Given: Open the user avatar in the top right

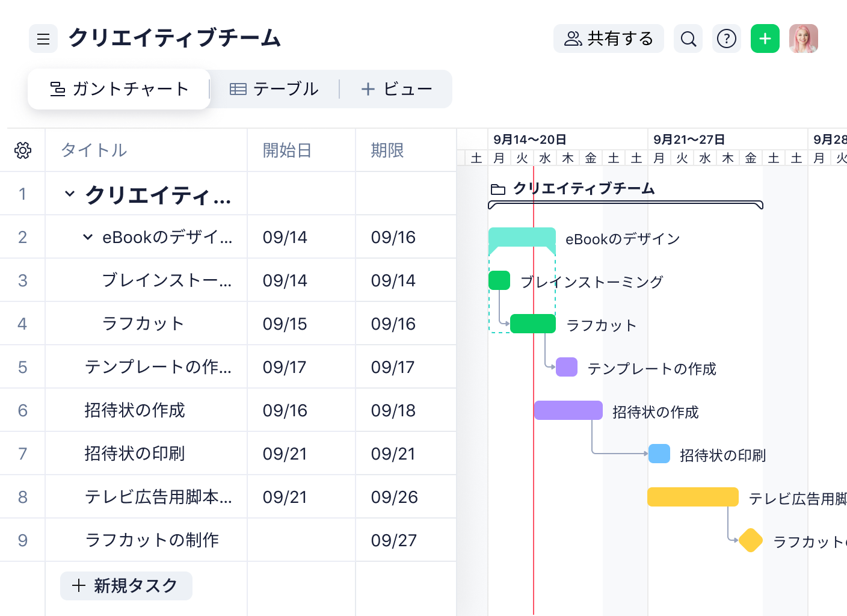Looking at the screenshot, I should [x=804, y=38].
